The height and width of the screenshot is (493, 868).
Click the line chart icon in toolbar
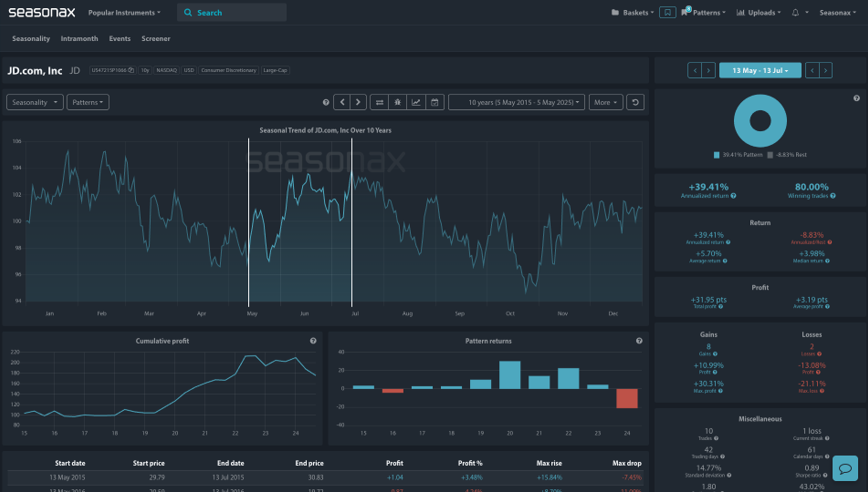[416, 102]
